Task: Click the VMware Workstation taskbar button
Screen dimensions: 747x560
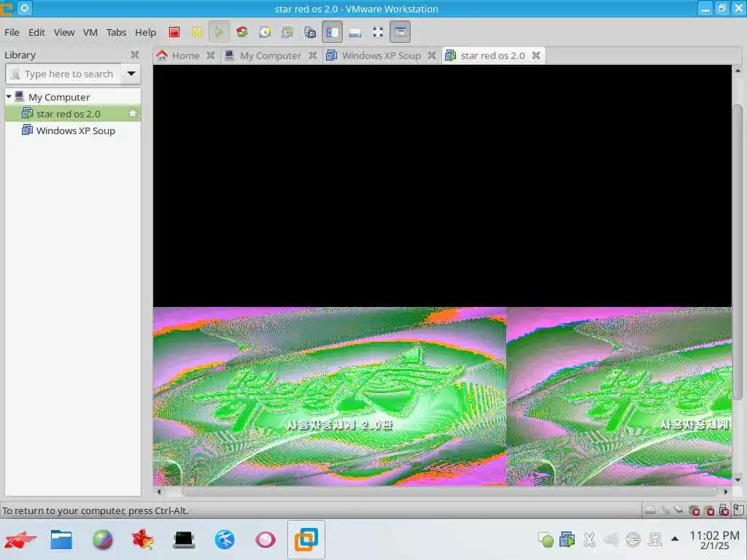Action: tap(306, 540)
